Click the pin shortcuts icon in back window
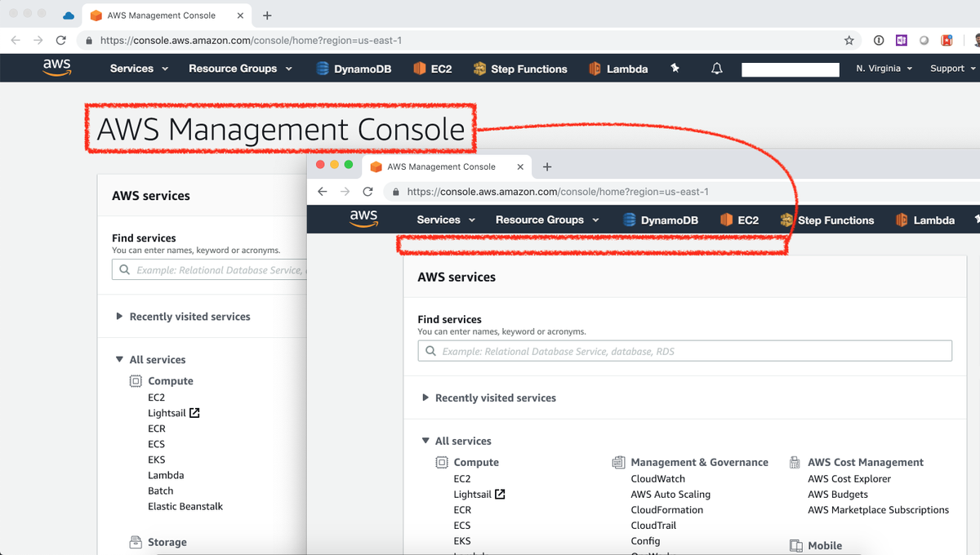980x555 pixels. click(x=675, y=69)
